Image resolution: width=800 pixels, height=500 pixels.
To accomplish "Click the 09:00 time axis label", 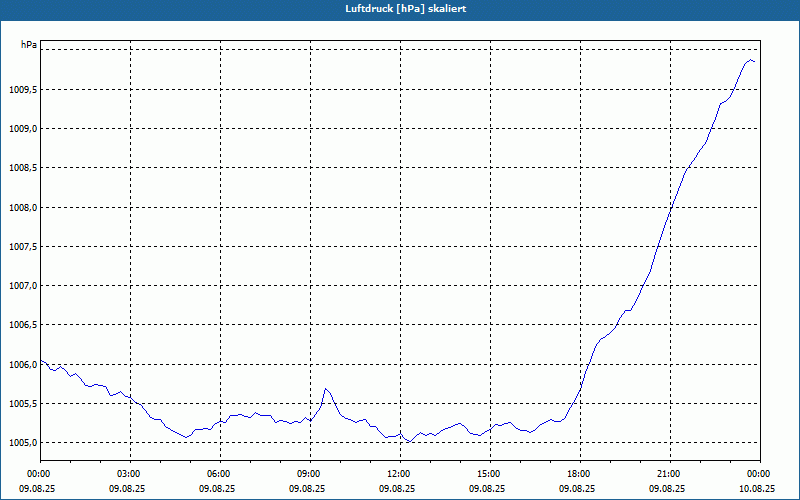I will 310,474.
